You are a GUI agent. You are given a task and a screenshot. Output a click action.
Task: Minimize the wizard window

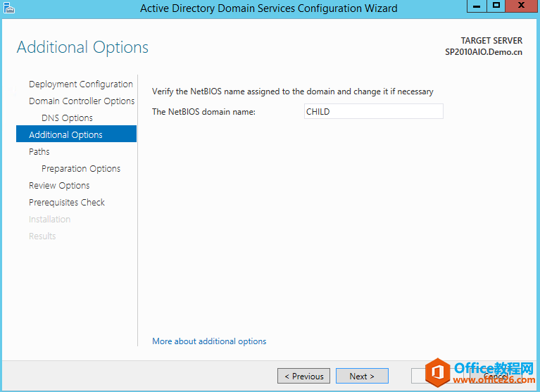pos(477,6)
